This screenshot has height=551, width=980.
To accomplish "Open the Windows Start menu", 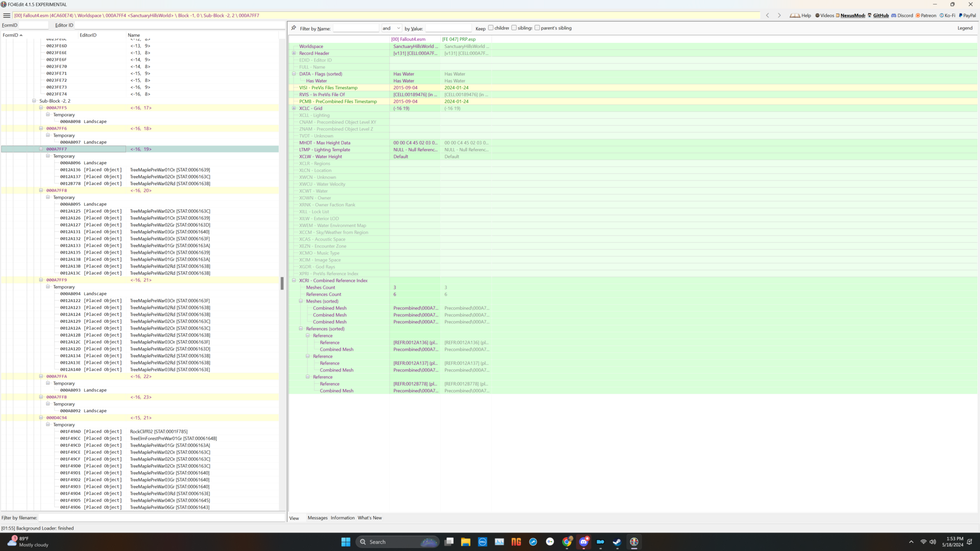I will [346, 542].
